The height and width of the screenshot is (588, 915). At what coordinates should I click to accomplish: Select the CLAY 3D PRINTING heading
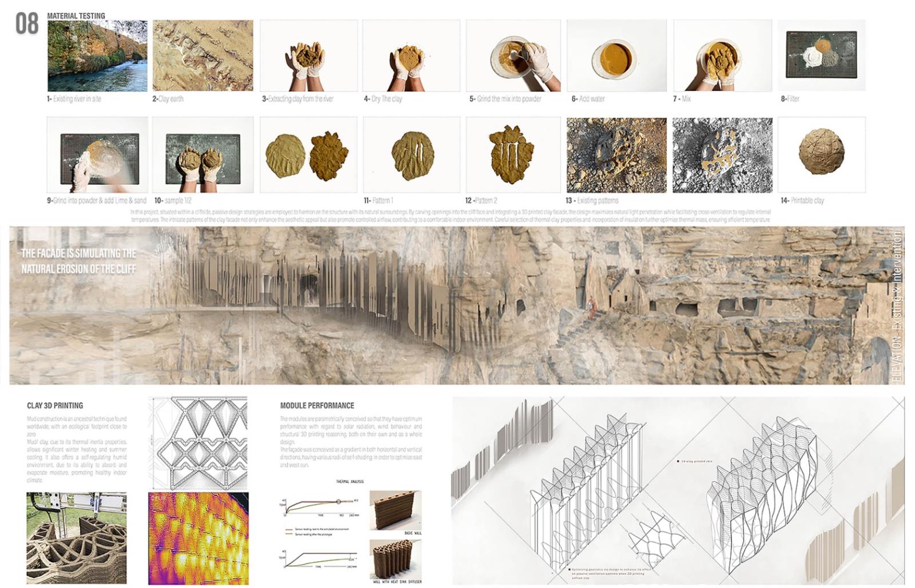click(x=55, y=406)
